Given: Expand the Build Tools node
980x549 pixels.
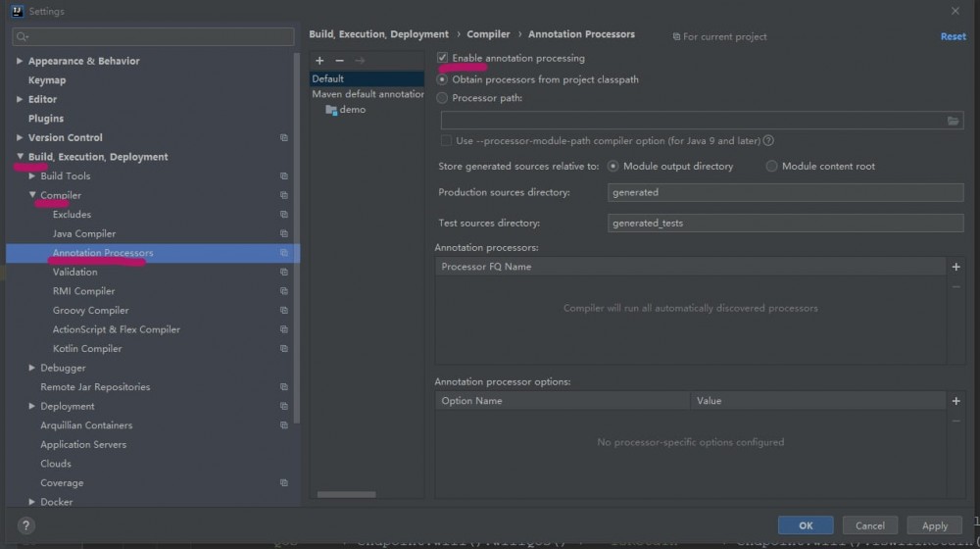Looking at the screenshot, I should click(32, 176).
